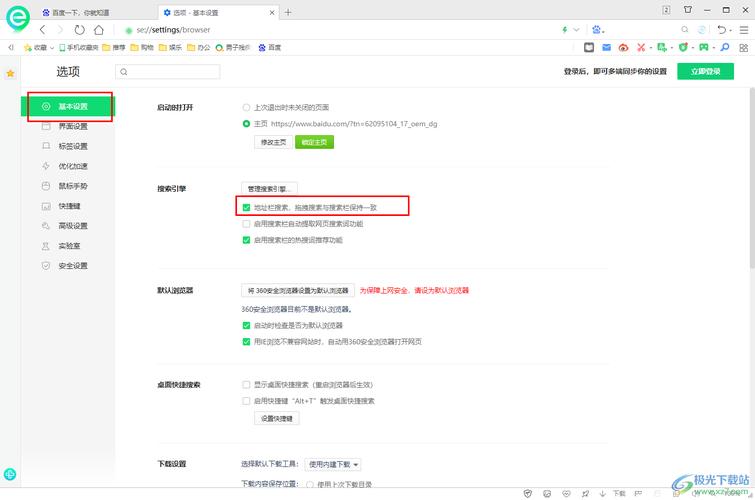This screenshot has height=500, width=755.
Task: Go back with the back arrow
Action: [42, 30]
